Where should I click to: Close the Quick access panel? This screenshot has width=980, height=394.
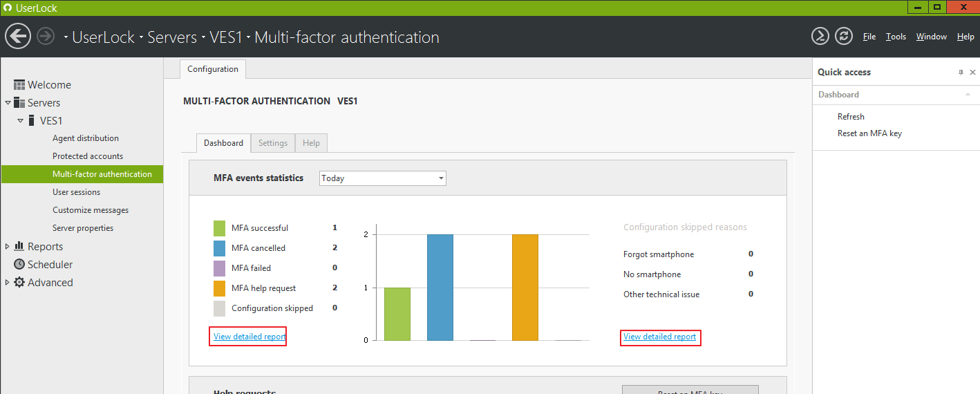pyautogui.click(x=972, y=72)
